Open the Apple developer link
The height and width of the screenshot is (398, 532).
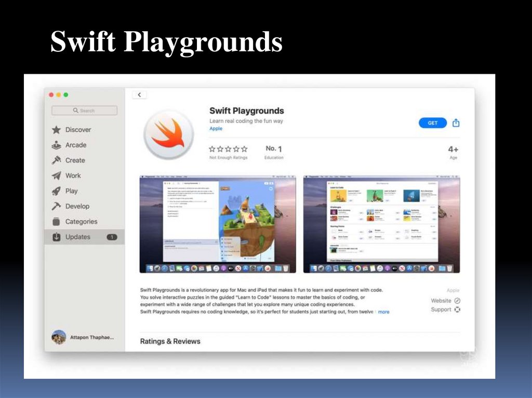pyautogui.click(x=216, y=129)
